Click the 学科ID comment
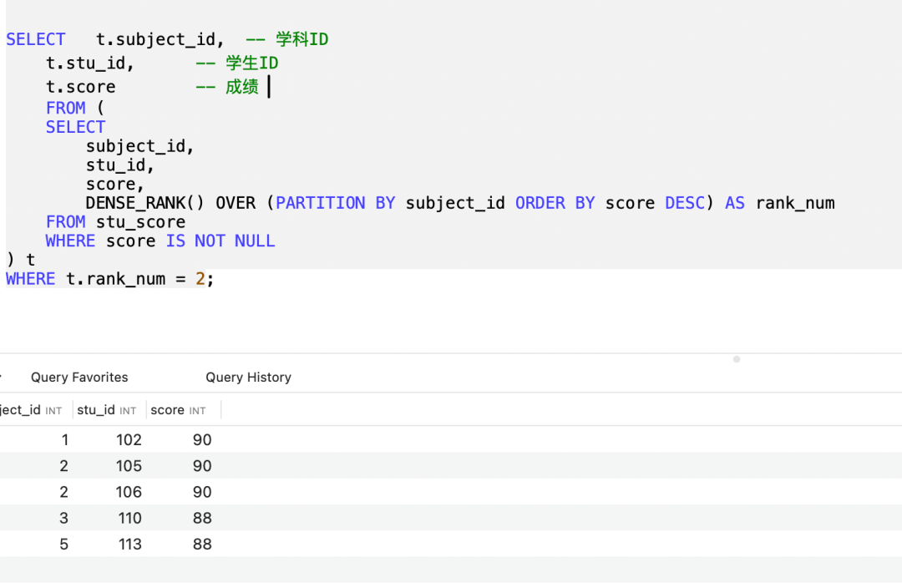The height and width of the screenshot is (588, 902). pos(302,39)
